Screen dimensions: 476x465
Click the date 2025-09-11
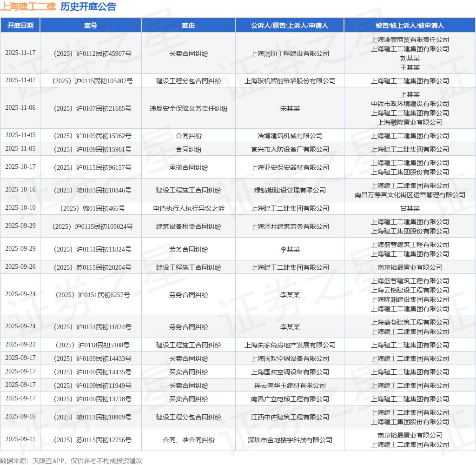coord(20,439)
